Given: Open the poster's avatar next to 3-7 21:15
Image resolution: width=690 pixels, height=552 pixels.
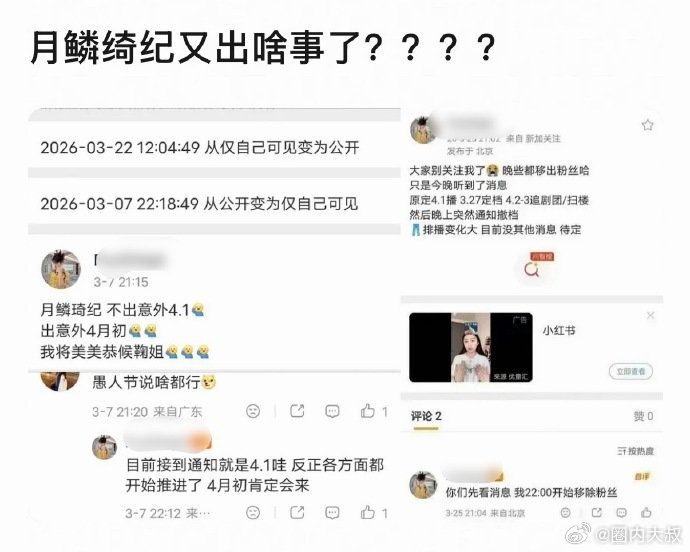Looking at the screenshot, I should [61, 269].
